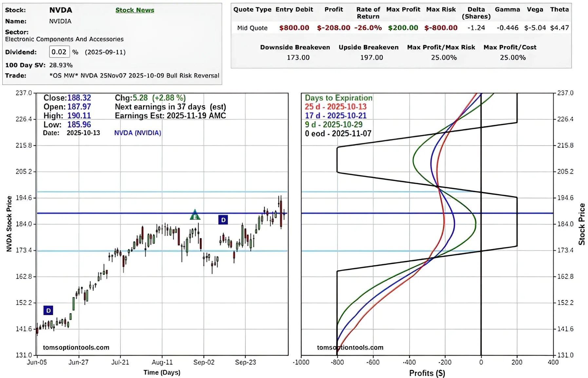588x378 pixels.
Task: Select the sector text 'Electronic Components And Accessories'
Action: 64,39
